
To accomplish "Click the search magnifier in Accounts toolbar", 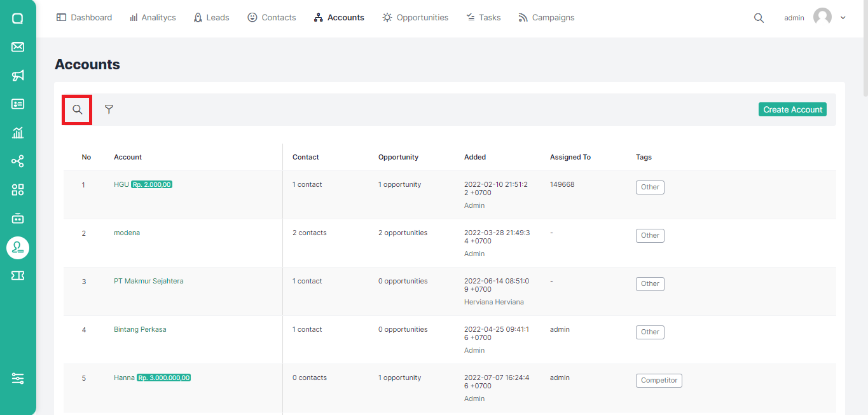I will click(x=77, y=109).
